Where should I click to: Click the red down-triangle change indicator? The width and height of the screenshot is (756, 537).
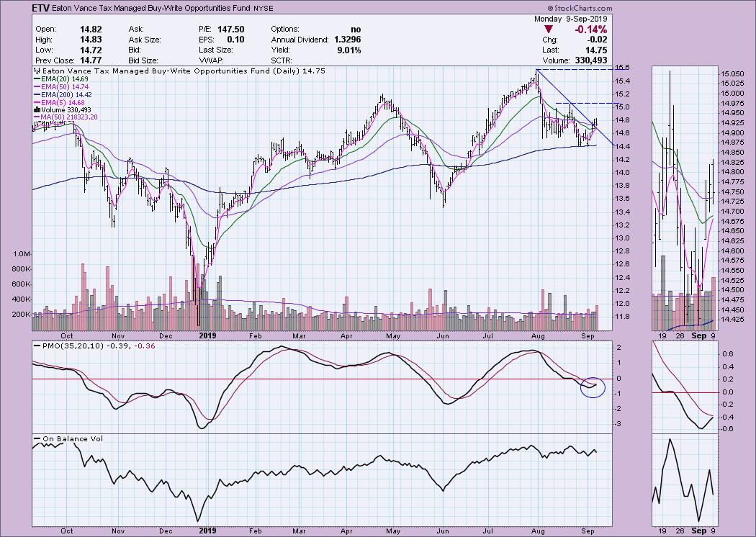(x=549, y=30)
